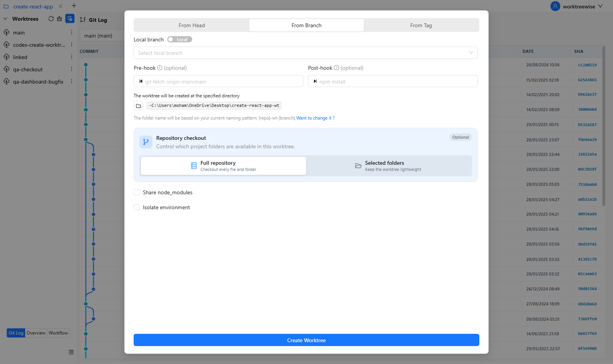This screenshot has height=364, width=613.
Task: Switch to the Git Log bottom tab
Action: (x=16, y=333)
